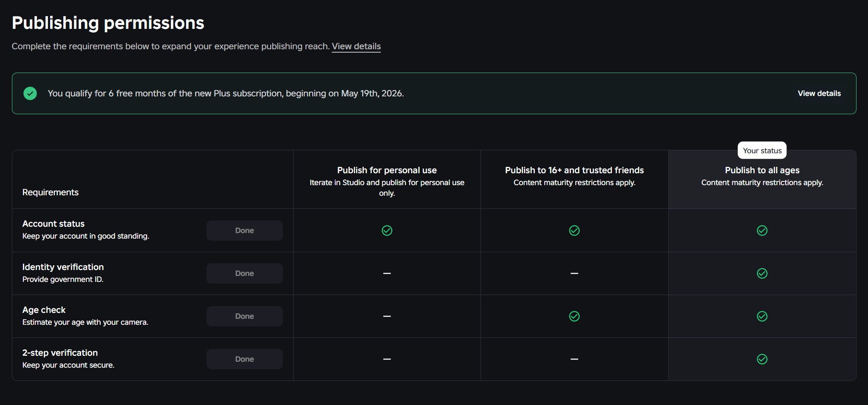
Task: Click the Publish for personal use header
Action: (387, 170)
